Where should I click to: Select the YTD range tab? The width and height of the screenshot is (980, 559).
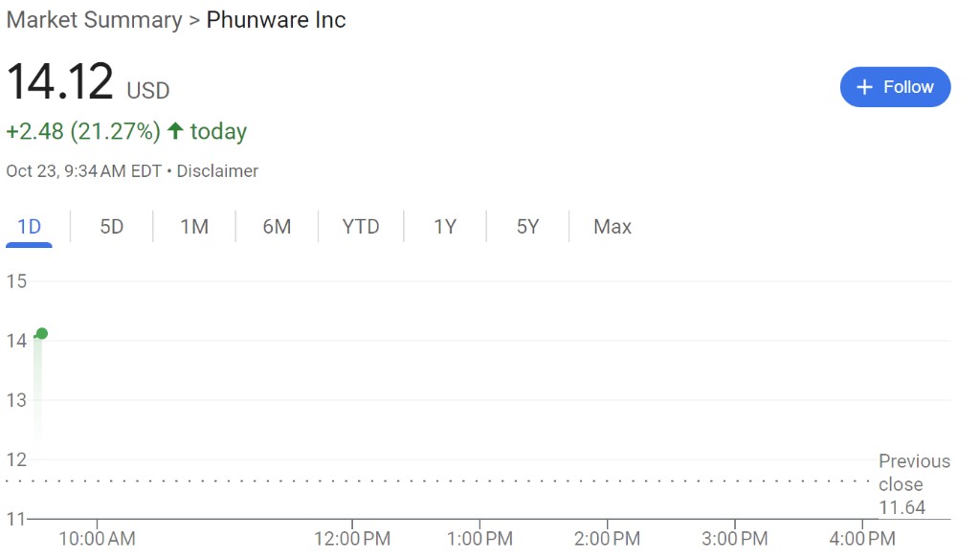(361, 227)
